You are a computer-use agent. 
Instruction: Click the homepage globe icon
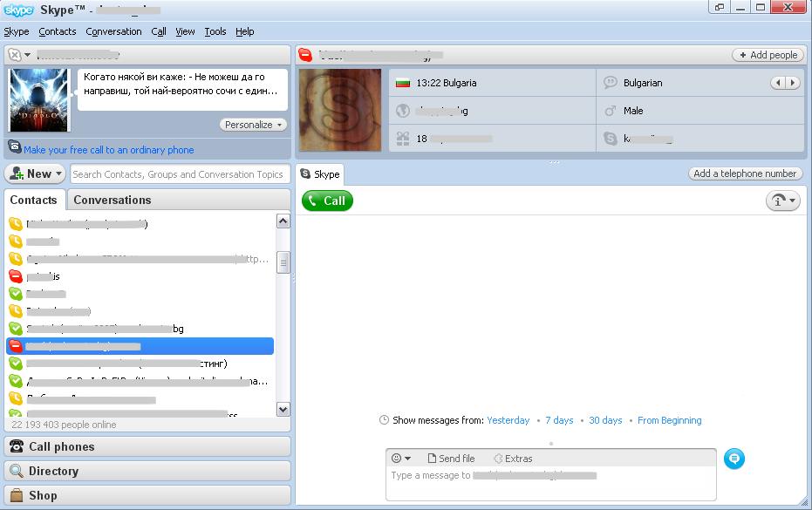point(403,111)
